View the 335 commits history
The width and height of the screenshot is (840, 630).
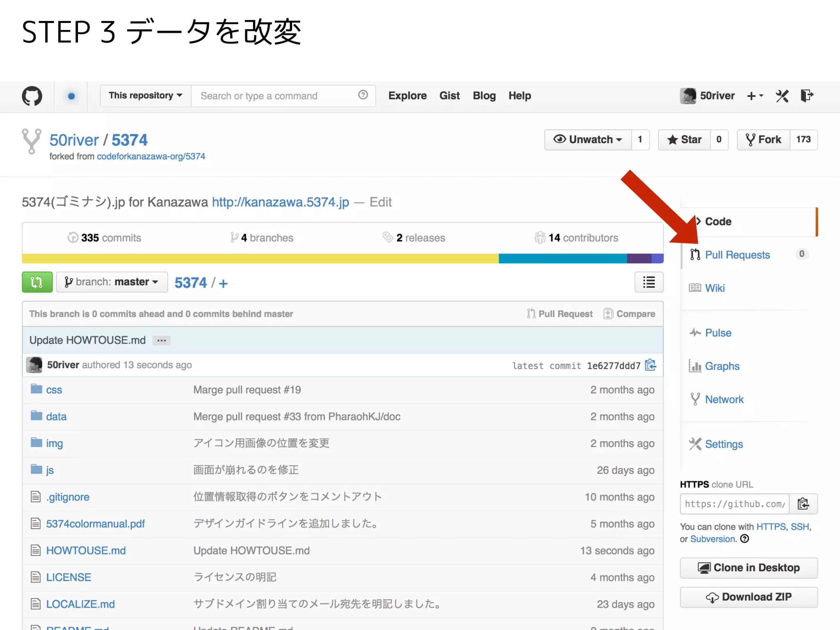[x=104, y=238]
